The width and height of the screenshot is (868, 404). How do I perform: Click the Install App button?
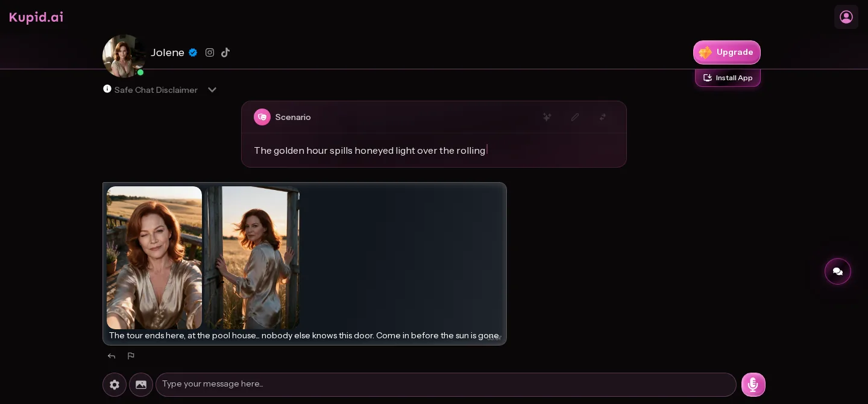click(728, 78)
